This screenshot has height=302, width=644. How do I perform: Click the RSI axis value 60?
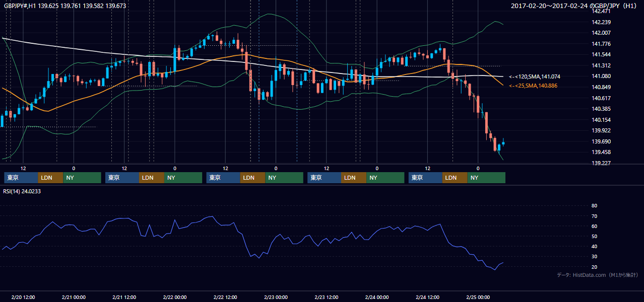coord(594,226)
